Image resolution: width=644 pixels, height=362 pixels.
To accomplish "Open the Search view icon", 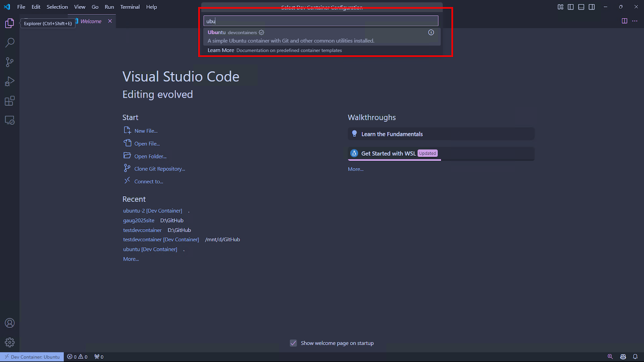I will 10,43.
